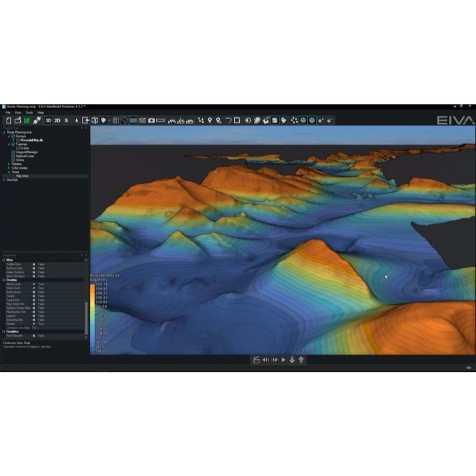This screenshot has width=476, height=476.
Task: Click the map pin with checkmark icon
Action: tap(218, 120)
